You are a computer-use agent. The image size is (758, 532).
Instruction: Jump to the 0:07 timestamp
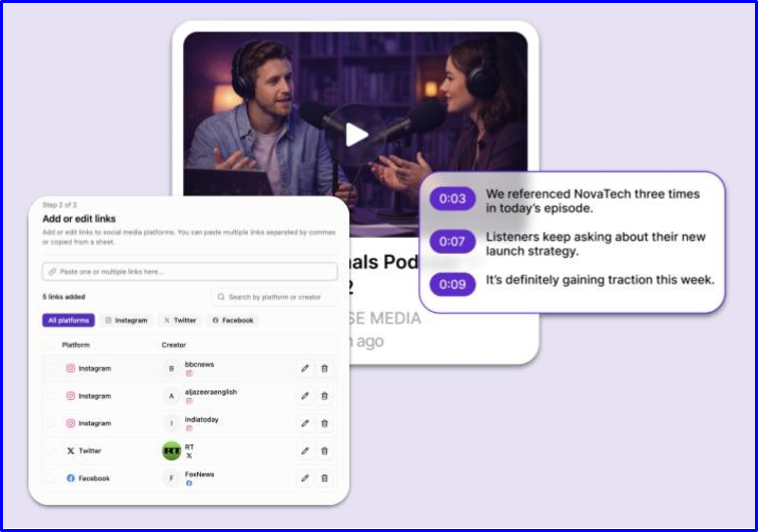(x=453, y=241)
